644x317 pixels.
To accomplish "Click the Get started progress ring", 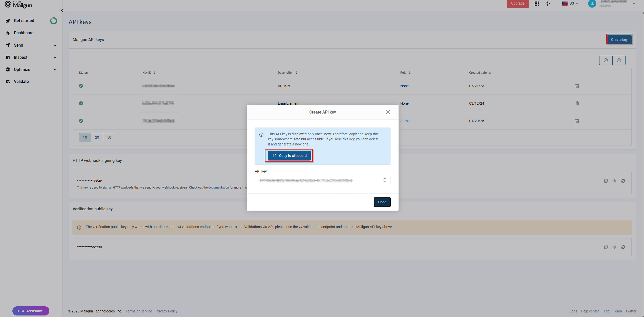I will 53,21.
